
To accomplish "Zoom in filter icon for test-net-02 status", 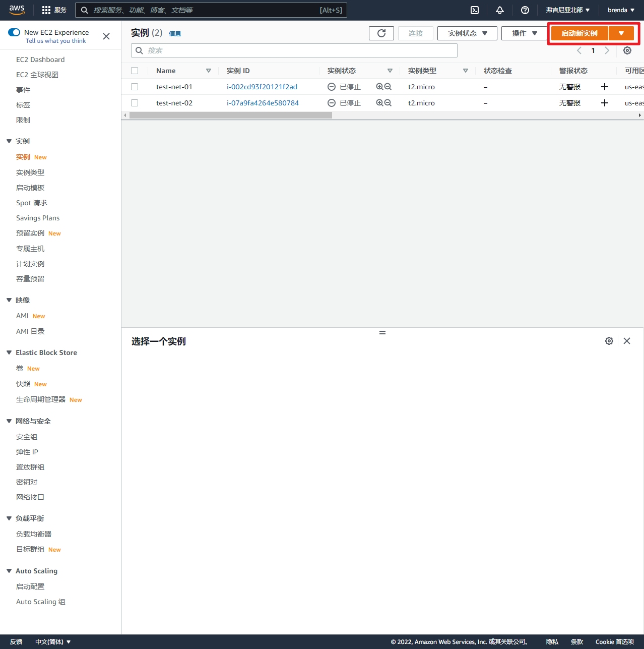I will (x=379, y=103).
